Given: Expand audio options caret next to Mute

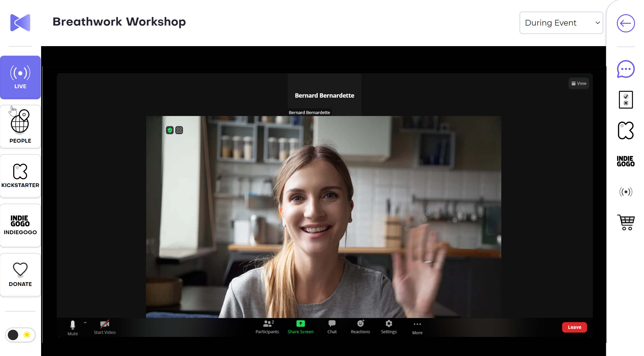Looking at the screenshot, I should click(85, 323).
